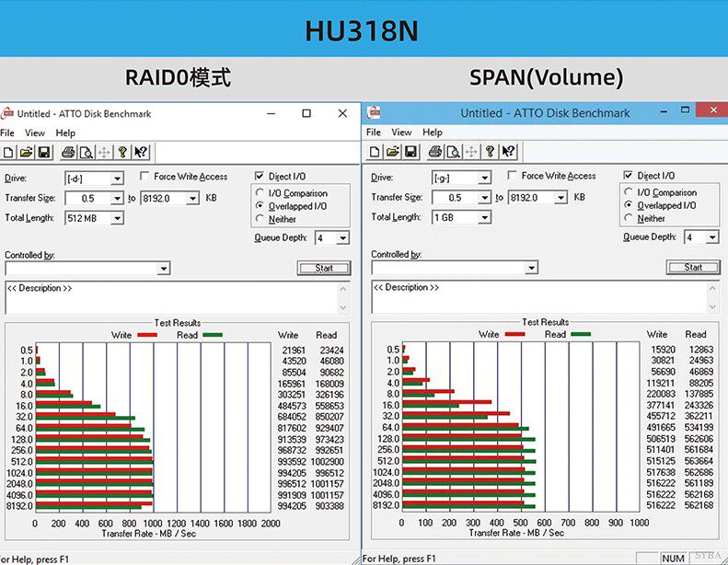Open Help menu in SPAN window
728x565 pixels.
433,133
